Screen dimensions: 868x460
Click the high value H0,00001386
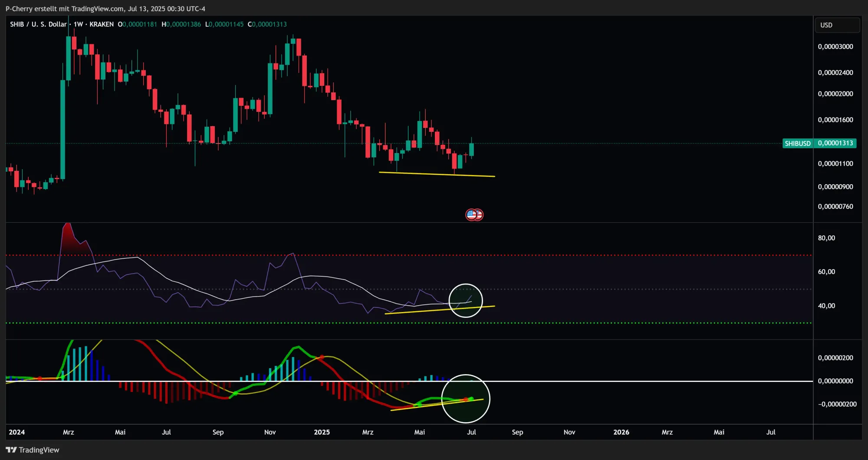181,24
